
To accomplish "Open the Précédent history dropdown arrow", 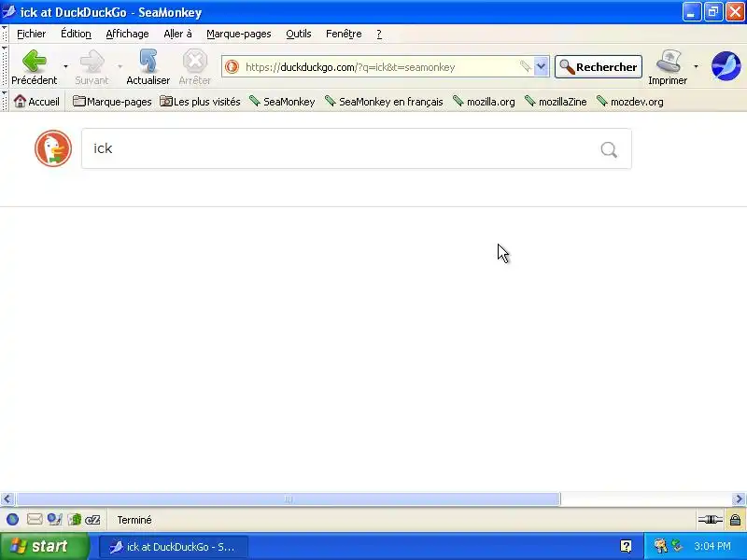I will 65,66.
